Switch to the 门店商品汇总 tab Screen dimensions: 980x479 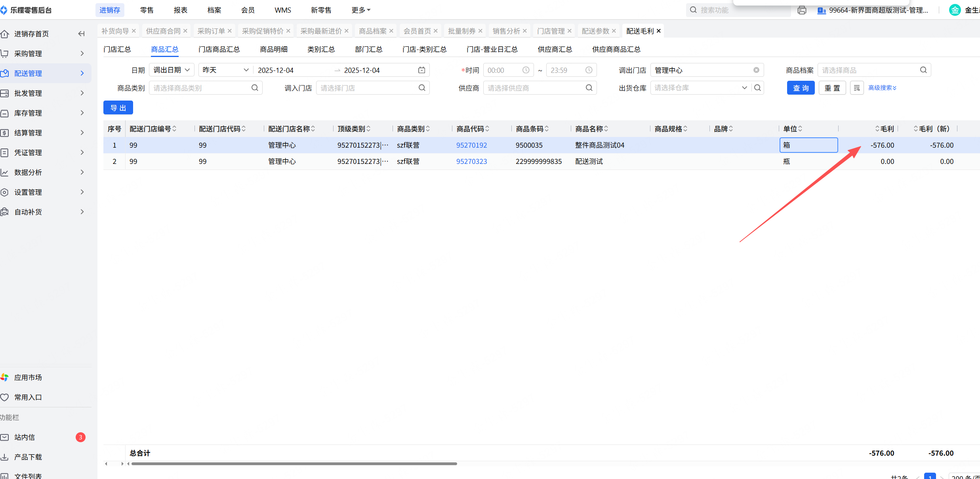pyautogui.click(x=219, y=49)
